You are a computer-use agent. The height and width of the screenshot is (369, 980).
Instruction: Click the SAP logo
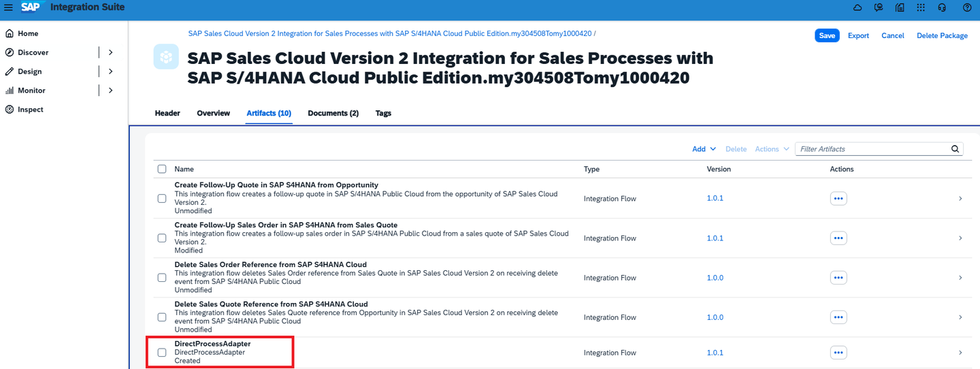click(31, 7)
